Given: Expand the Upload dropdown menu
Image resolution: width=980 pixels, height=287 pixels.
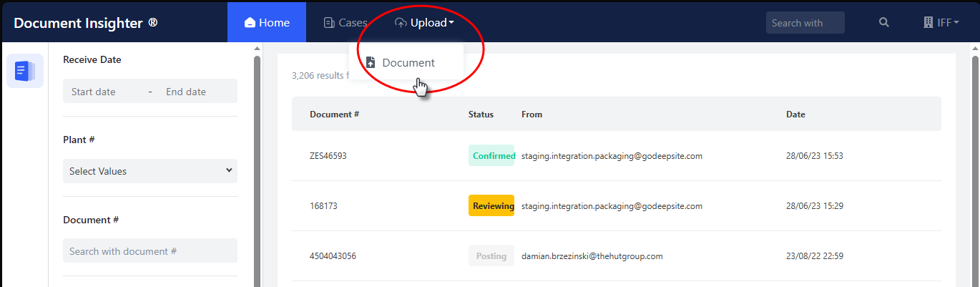Looking at the screenshot, I should (424, 23).
